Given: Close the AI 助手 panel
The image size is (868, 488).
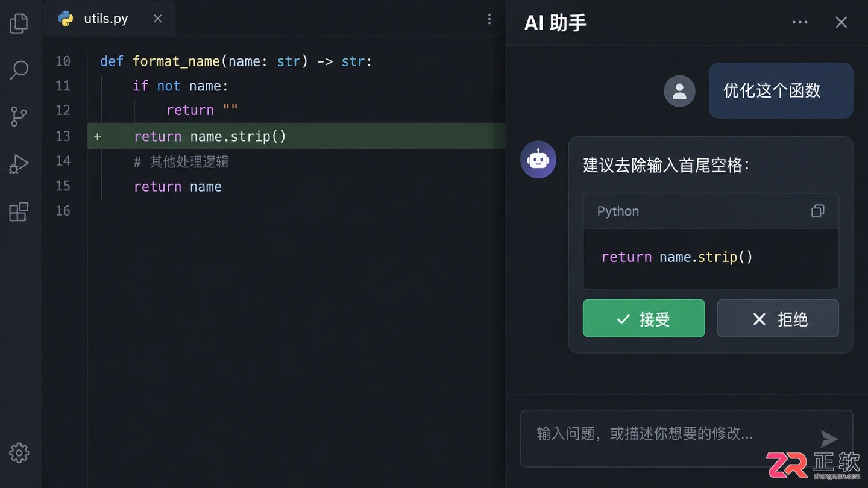Looking at the screenshot, I should (841, 22).
